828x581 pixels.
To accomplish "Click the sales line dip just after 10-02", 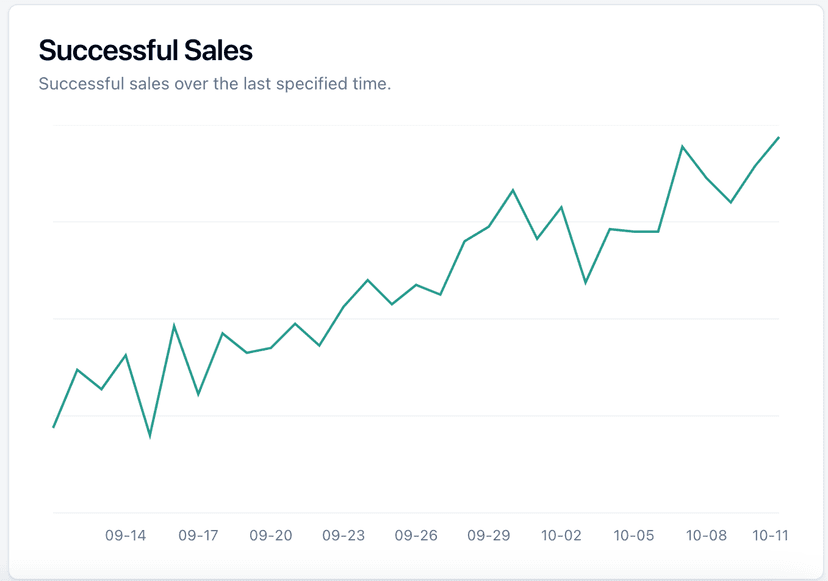I will click(585, 283).
